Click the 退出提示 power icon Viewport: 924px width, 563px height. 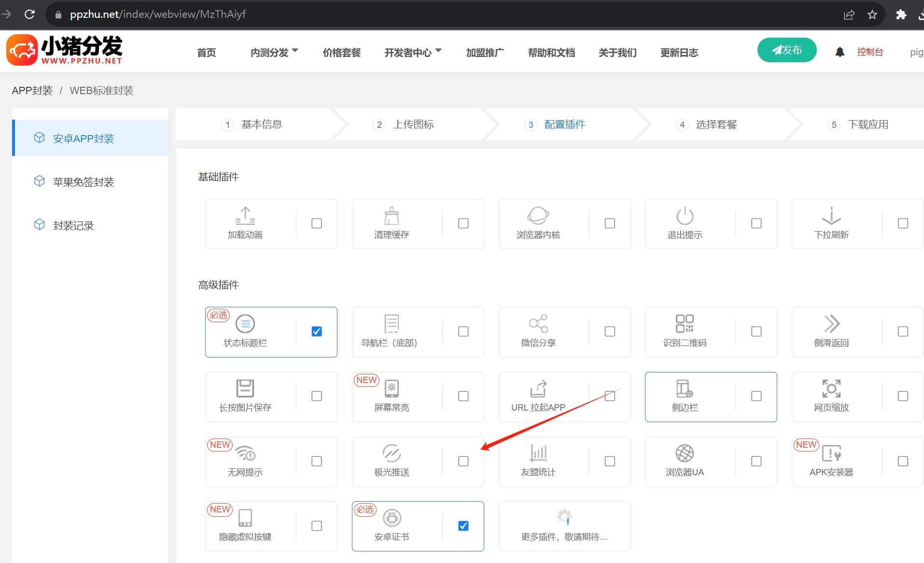point(684,216)
